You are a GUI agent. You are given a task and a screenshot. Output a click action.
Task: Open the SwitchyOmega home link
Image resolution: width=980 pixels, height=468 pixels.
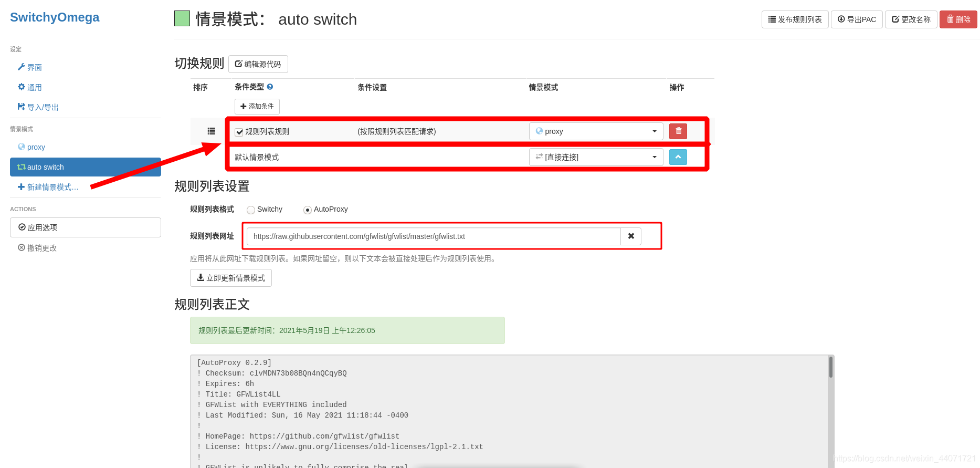point(55,17)
